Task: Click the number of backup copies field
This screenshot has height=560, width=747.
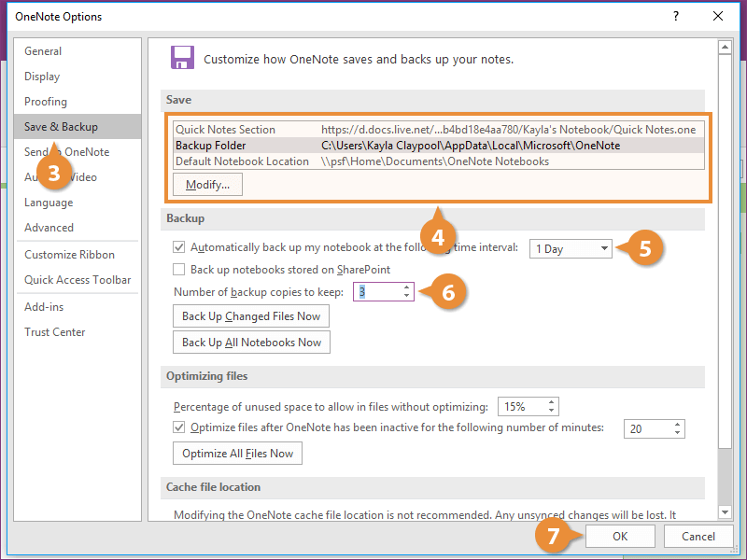Action: tap(377, 292)
